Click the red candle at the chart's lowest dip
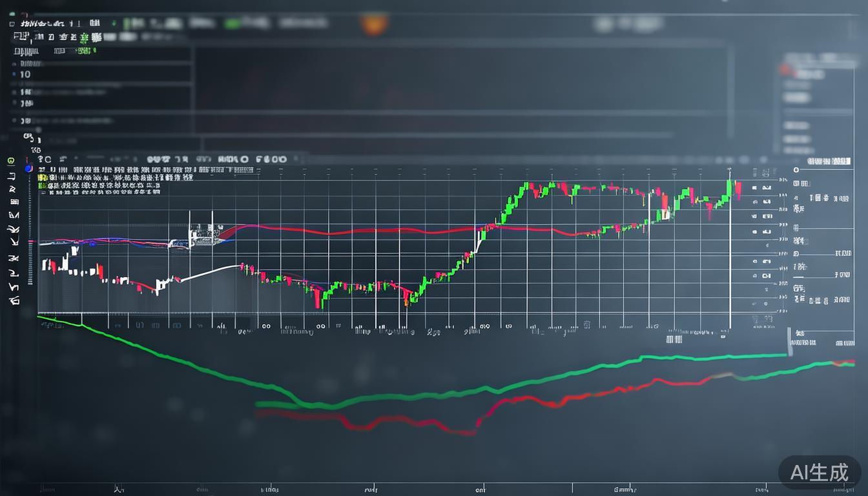The width and height of the screenshot is (868, 496). coord(316,298)
